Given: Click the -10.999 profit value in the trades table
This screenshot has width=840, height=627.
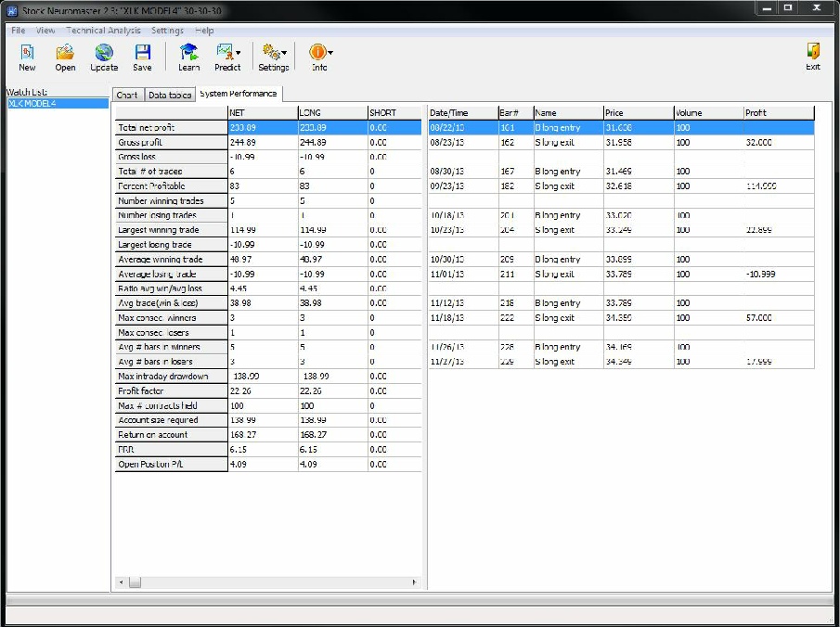Looking at the screenshot, I should (761, 275).
